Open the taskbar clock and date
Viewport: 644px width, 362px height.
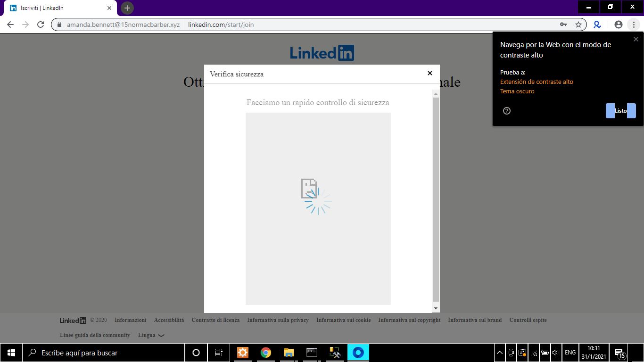point(594,353)
